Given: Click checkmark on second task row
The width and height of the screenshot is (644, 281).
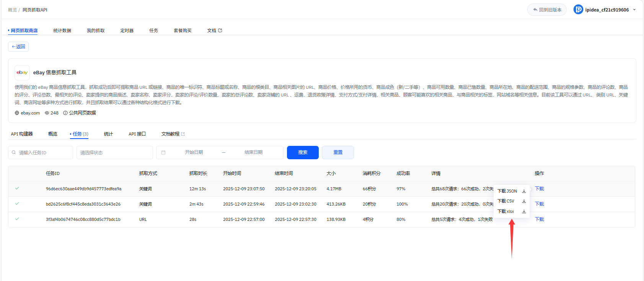Looking at the screenshot, I should 17,204.
